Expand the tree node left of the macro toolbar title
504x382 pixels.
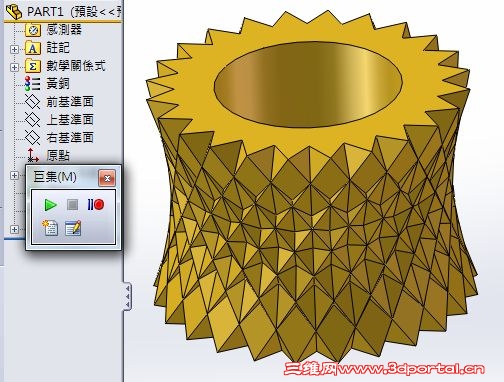tap(14, 175)
